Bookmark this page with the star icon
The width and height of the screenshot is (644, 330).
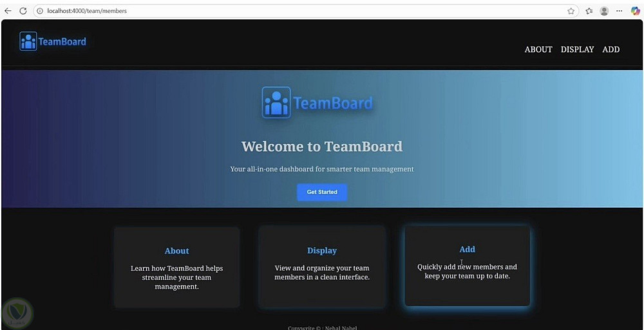571,11
